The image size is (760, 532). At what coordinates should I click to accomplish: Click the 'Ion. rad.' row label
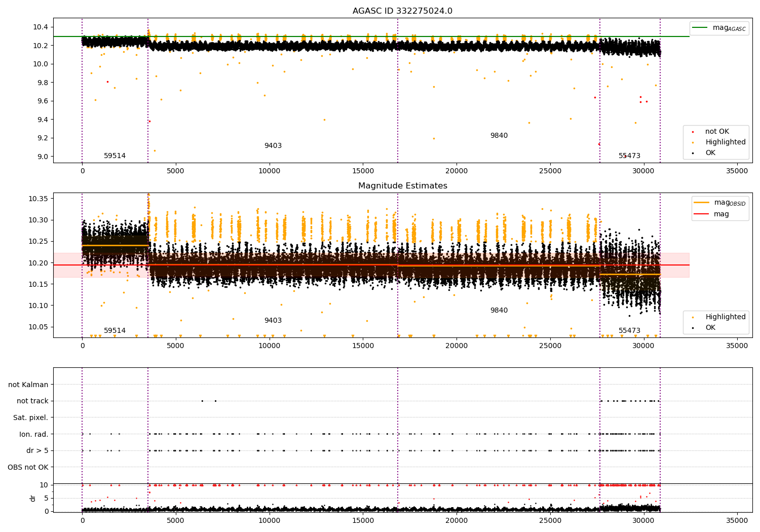(x=34, y=434)
